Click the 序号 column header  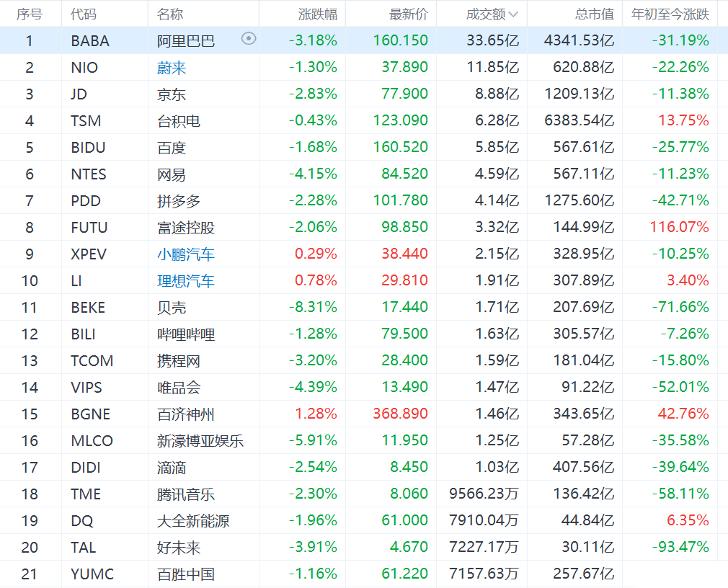coord(30,14)
